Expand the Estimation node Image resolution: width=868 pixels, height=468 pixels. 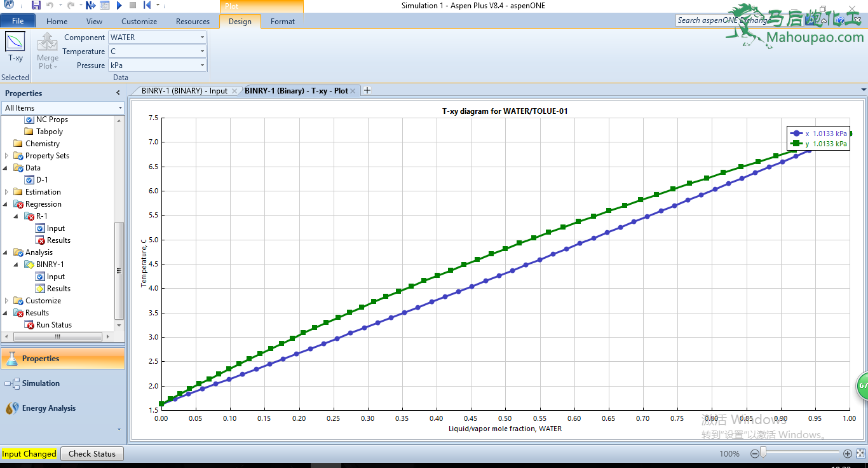[7, 192]
